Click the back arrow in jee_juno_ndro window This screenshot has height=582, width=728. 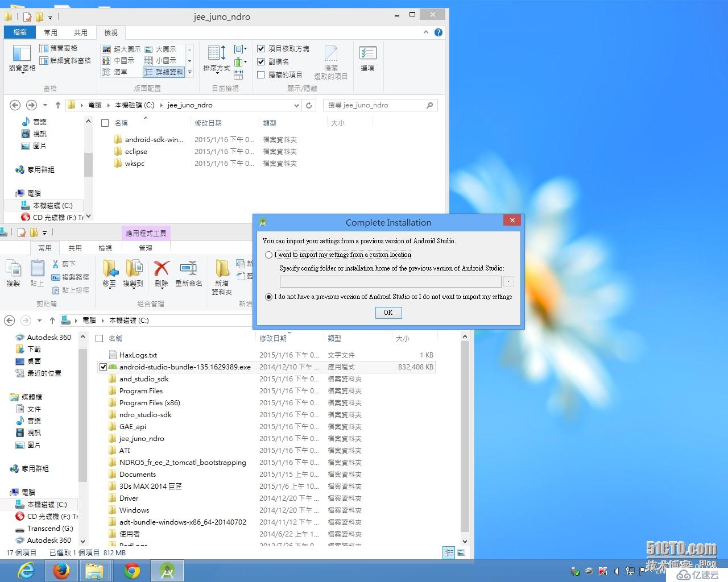click(15, 105)
